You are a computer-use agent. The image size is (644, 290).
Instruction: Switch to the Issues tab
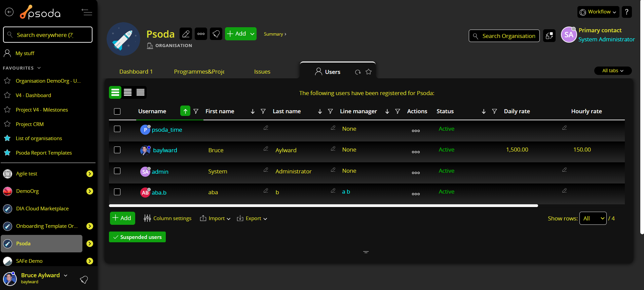[262, 72]
